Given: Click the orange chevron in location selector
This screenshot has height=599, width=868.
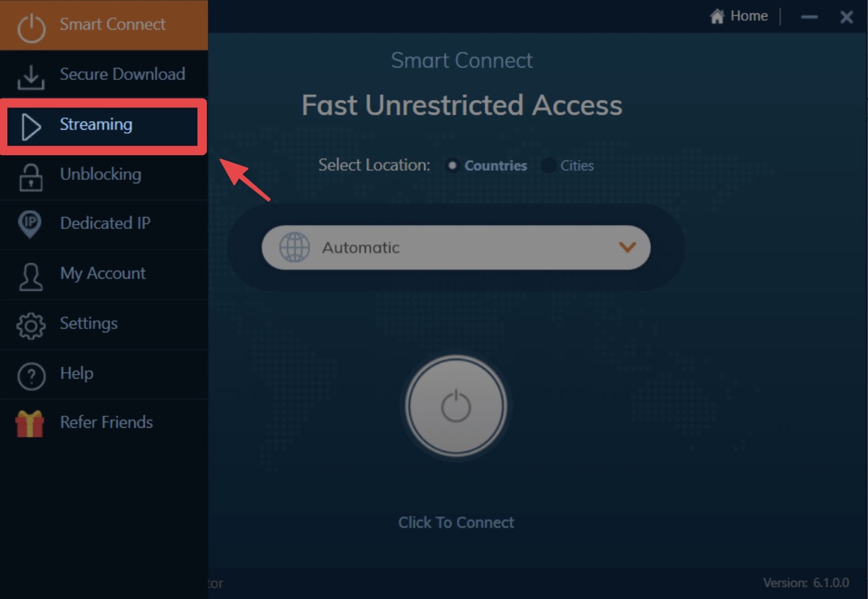Looking at the screenshot, I should click(627, 247).
